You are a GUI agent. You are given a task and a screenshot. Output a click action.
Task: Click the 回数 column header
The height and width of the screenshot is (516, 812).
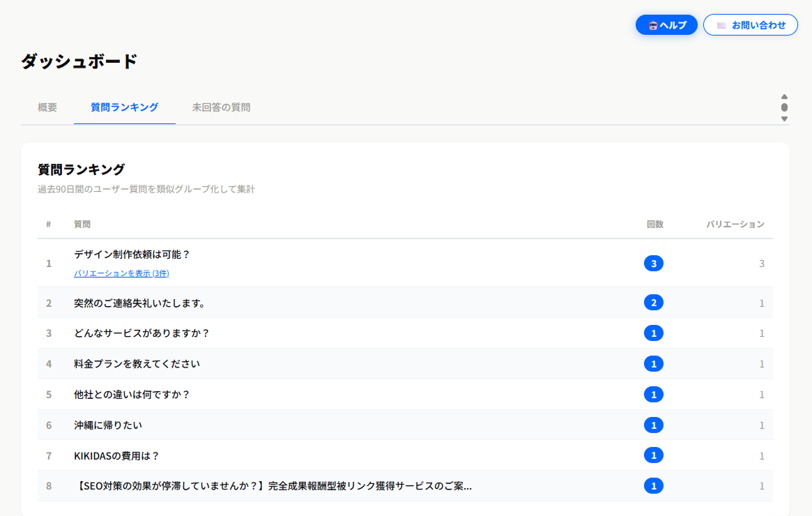654,224
